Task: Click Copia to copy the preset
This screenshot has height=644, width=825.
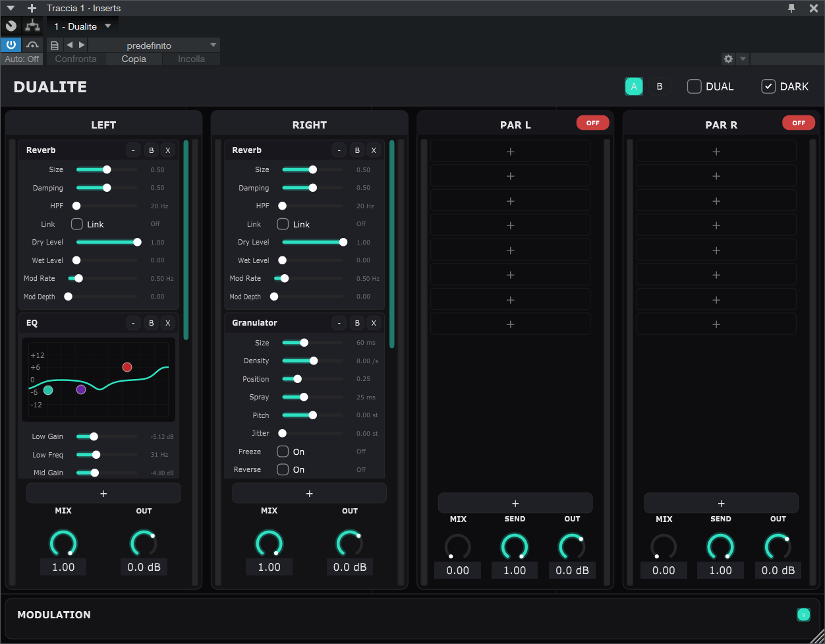Action: [x=133, y=59]
